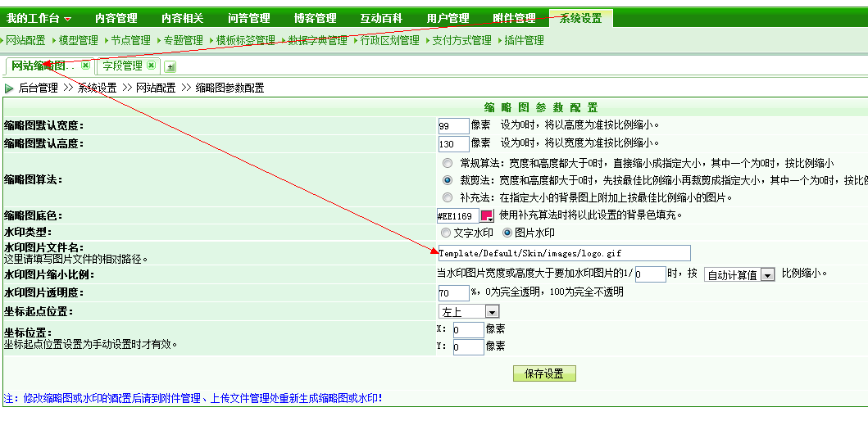This screenshot has height=448, width=868.
Task: Open the 我的工作台 menu with red arrow
Action: [39, 18]
